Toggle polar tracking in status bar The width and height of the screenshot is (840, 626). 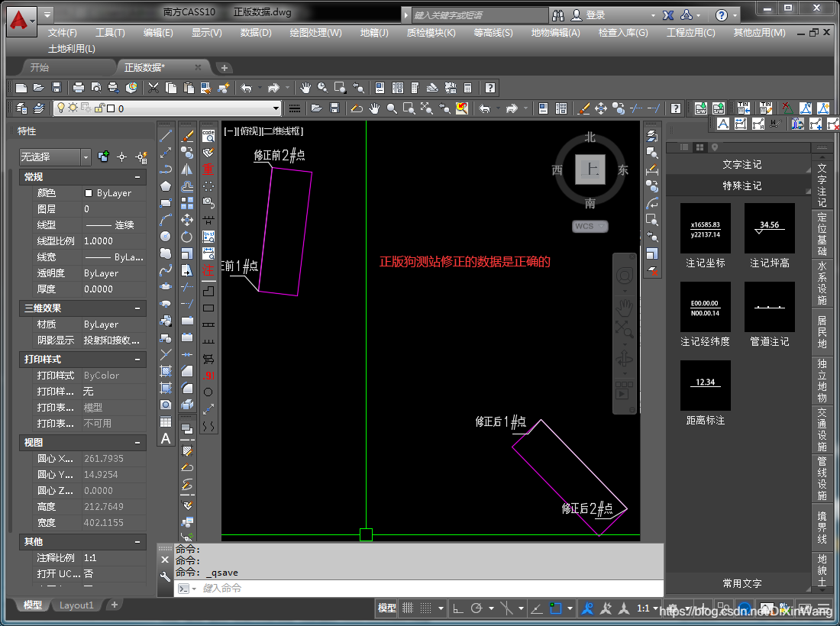pos(477,608)
